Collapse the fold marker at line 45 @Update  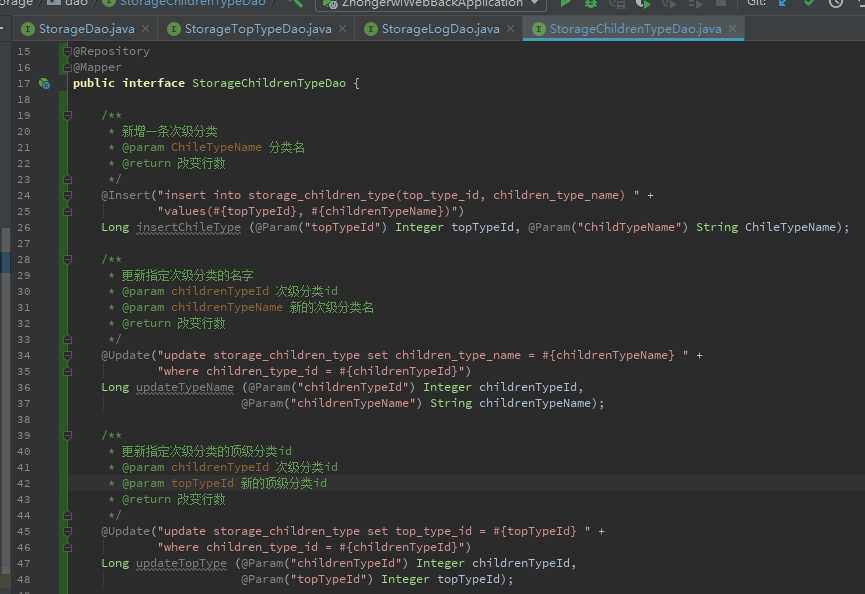67,531
